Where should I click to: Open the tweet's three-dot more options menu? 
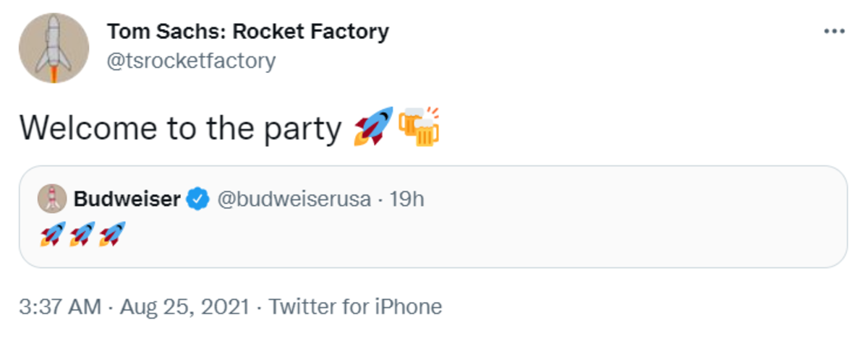tap(834, 32)
